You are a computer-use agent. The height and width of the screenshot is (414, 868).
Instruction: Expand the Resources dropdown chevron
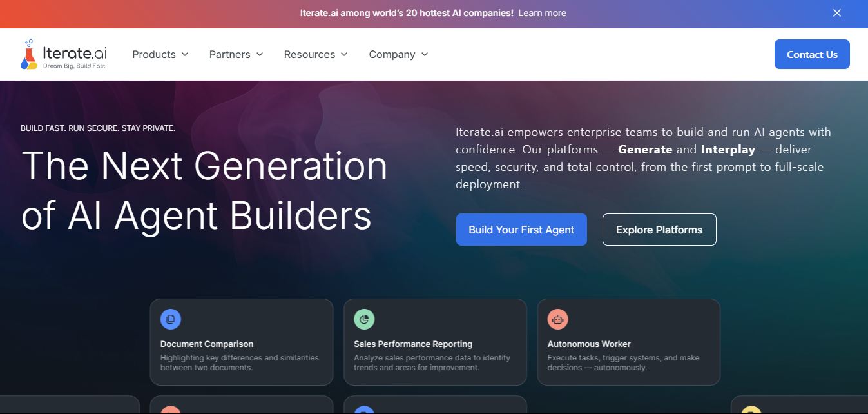click(x=344, y=54)
